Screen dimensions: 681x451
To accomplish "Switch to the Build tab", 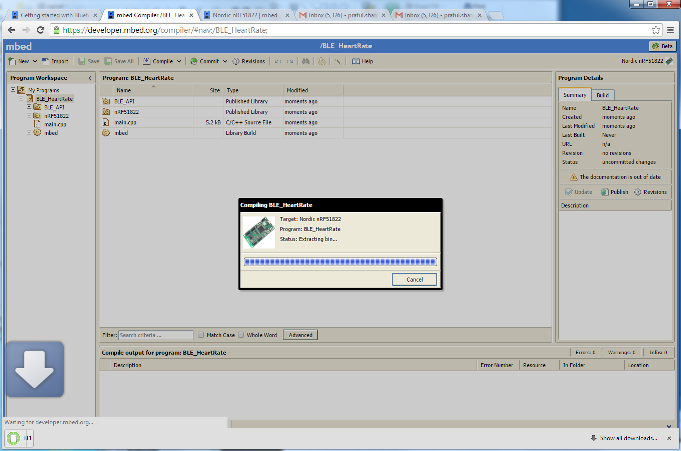I will (603, 95).
